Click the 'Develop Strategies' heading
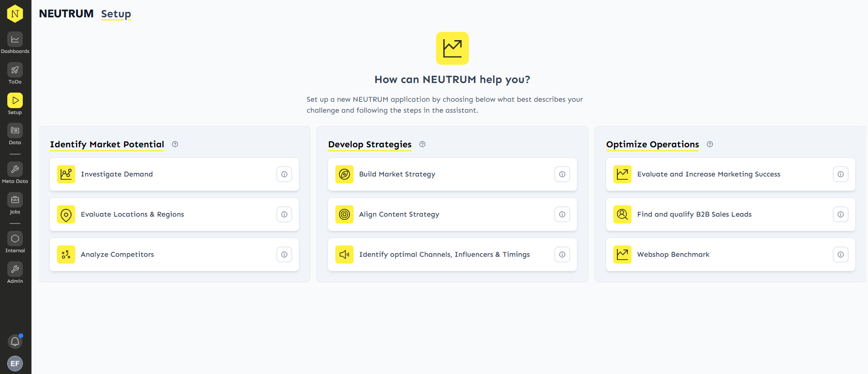Screen dimensions: 868x374 (370, 145)
